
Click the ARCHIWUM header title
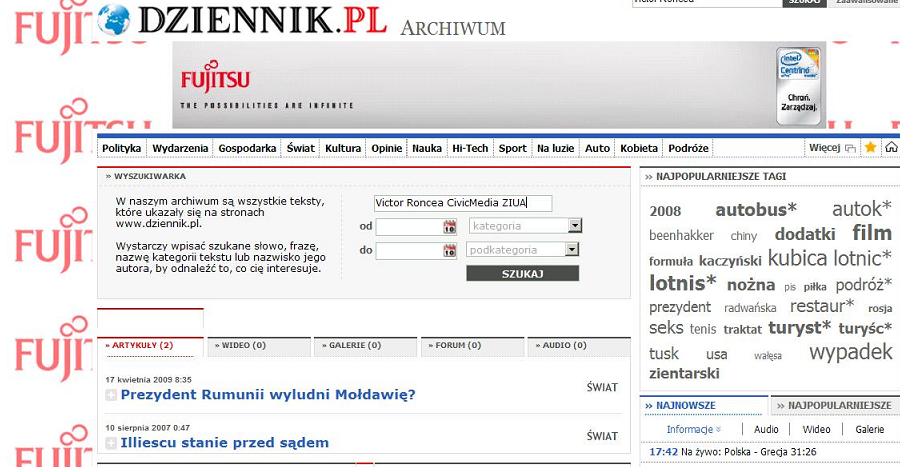pyautogui.click(x=452, y=28)
